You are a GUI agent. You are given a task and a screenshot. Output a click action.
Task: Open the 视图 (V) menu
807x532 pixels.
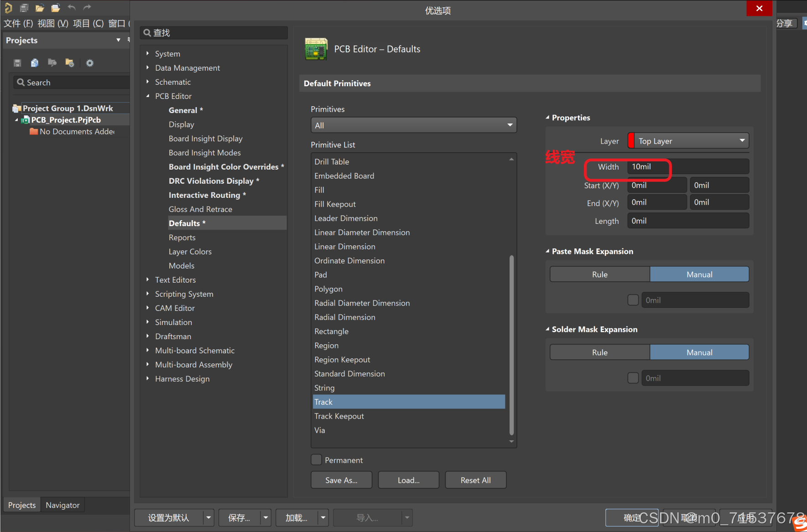pyautogui.click(x=53, y=23)
